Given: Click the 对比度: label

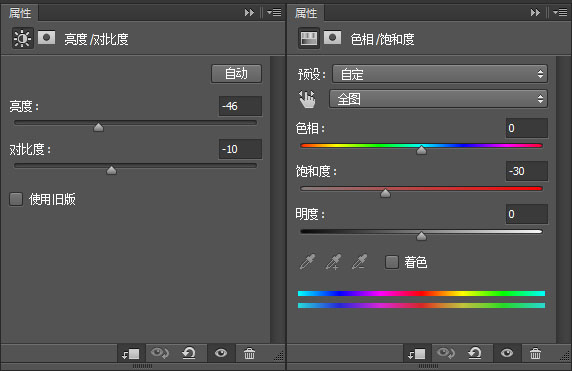Looking at the screenshot, I should tap(30, 150).
